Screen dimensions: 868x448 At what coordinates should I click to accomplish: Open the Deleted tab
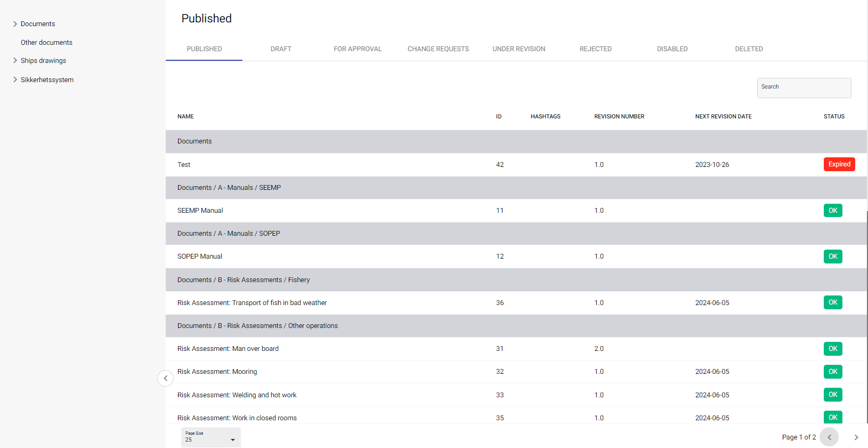pos(749,49)
